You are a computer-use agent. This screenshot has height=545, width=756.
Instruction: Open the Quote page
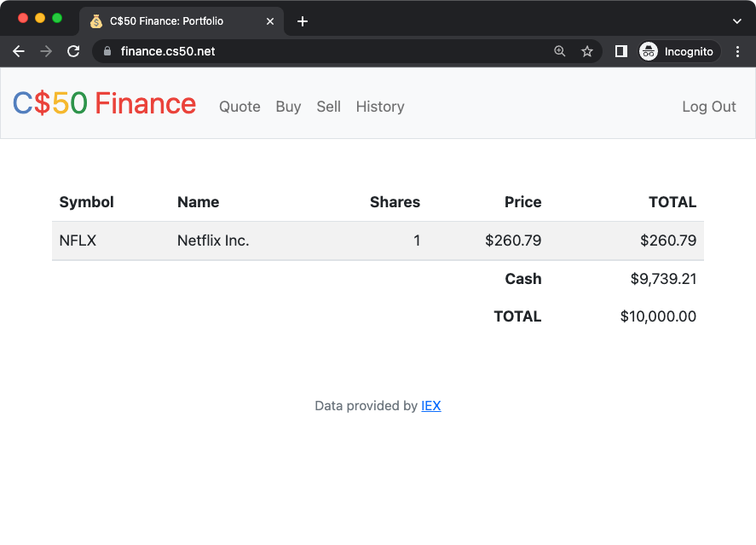click(x=239, y=107)
